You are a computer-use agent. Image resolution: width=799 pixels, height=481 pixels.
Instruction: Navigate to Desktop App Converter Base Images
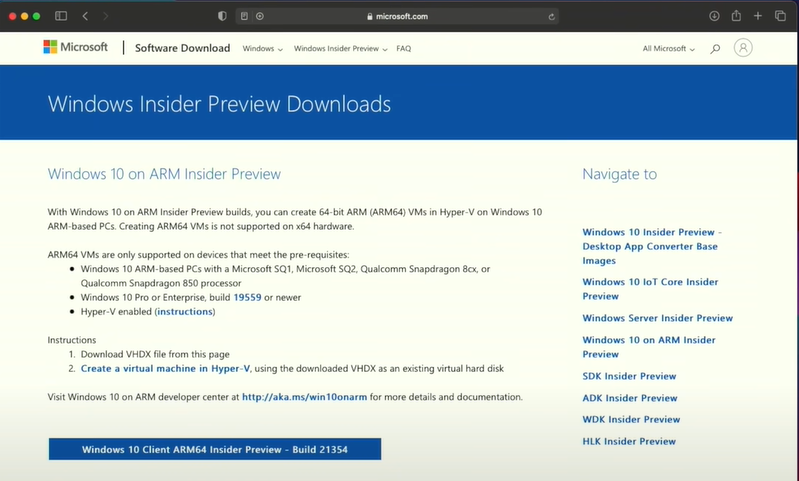pyautogui.click(x=652, y=246)
